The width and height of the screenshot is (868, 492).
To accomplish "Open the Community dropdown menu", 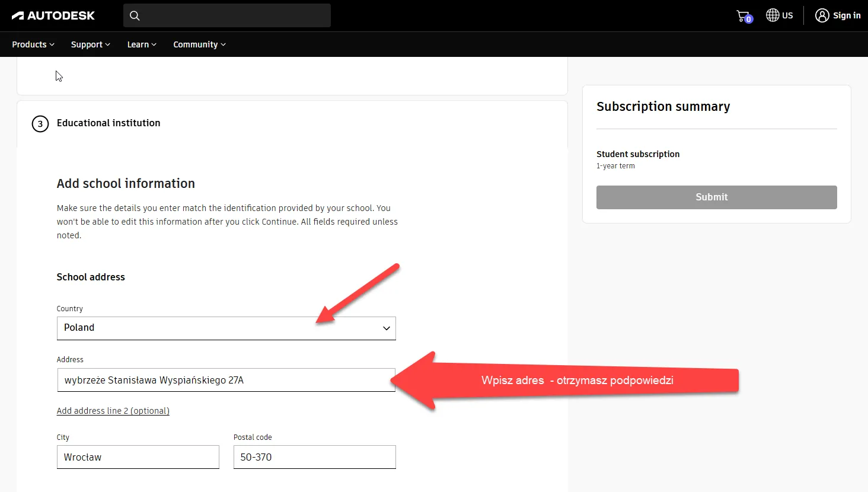I will click(199, 44).
